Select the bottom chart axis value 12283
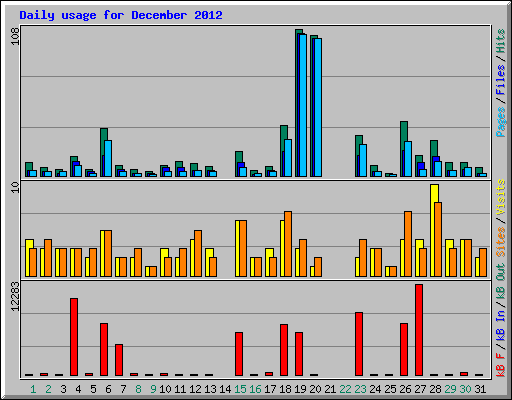 pos(15,297)
